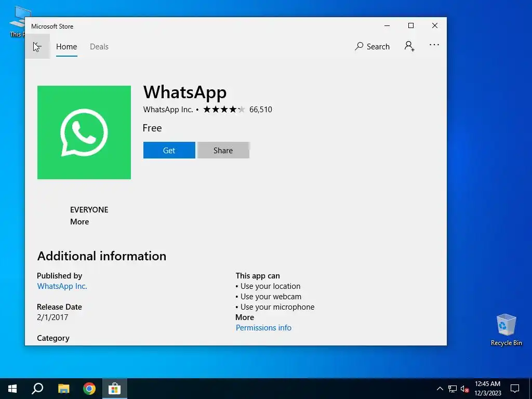Open Search in Microsoft Store
Screen dimensions: 532x399
click(372, 46)
